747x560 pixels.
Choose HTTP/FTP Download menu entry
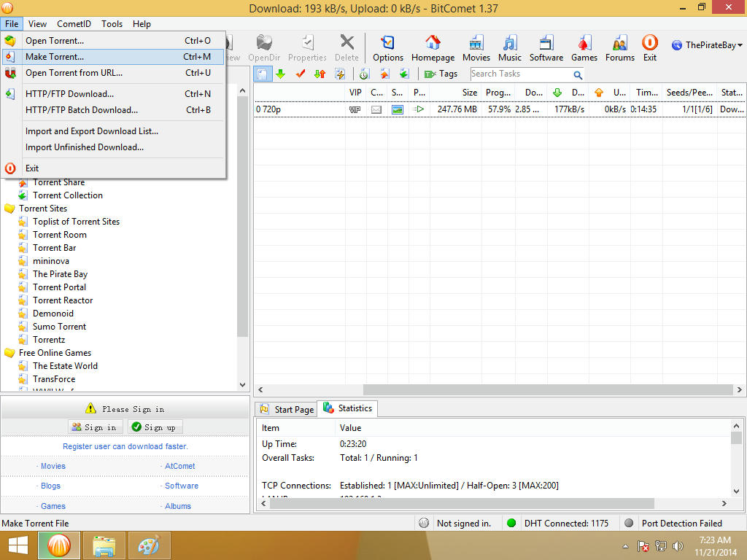click(x=113, y=94)
